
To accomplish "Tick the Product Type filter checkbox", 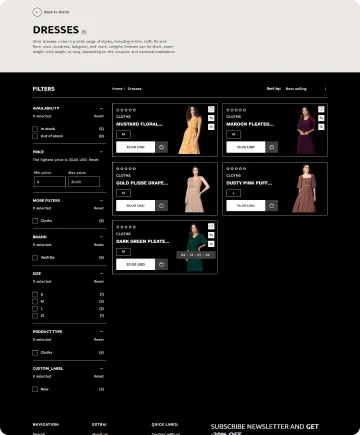I will pos(35,353).
